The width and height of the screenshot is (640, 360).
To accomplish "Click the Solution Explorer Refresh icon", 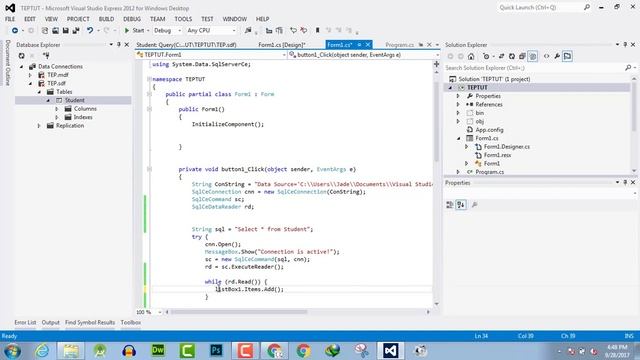I will coord(512,56).
